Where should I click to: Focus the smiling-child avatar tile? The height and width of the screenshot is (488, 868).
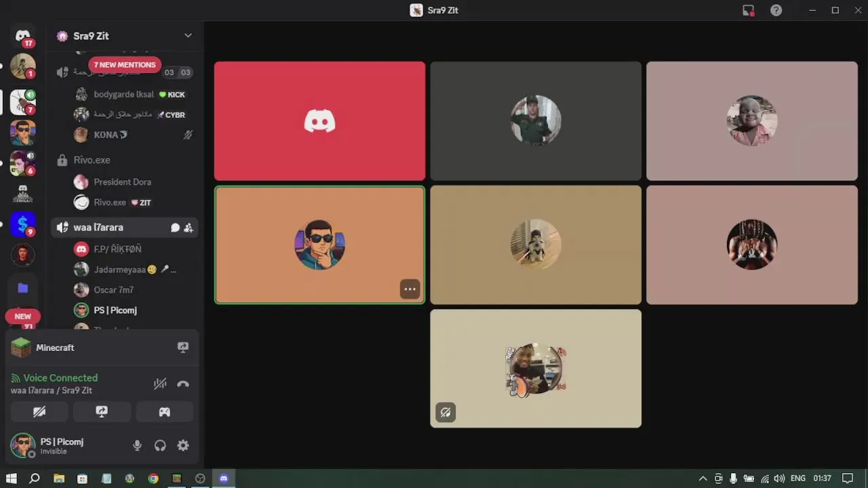tap(752, 121)
